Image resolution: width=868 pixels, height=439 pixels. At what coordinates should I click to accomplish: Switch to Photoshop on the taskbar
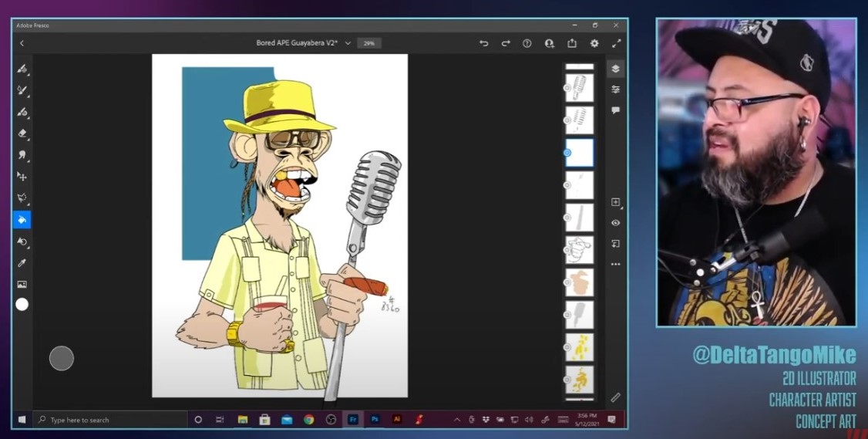pyautogui.click(x=375, y=420)
